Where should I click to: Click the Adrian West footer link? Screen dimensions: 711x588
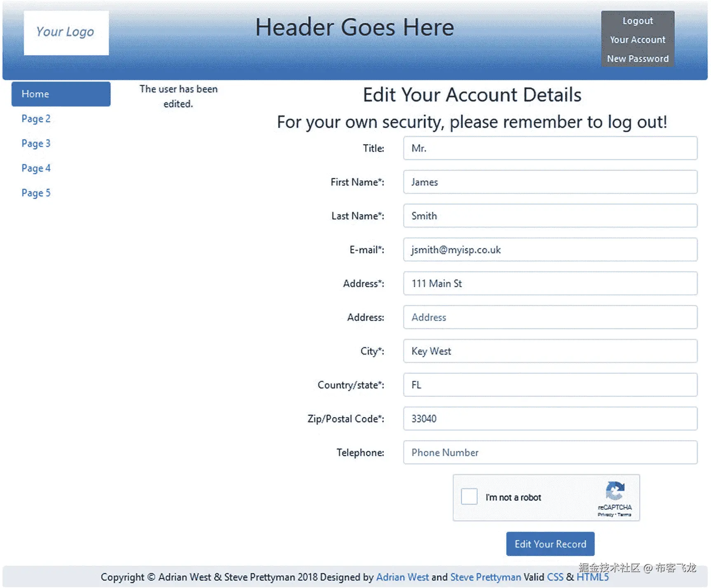(402, 577)
